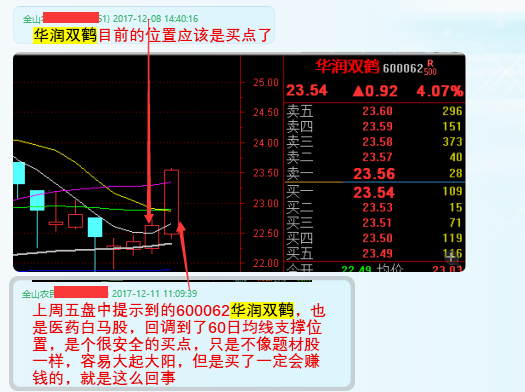Select the 卖五 ask row at 23.60
The height and width of the screenshot is (392, 525).
374,111
